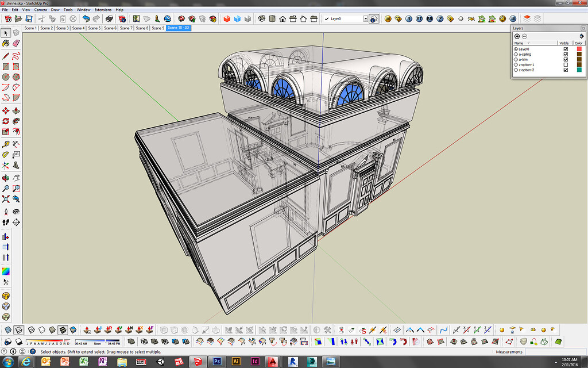The image size is (588, 368).
Task: Select the Paint Bucket tool
Action: click(6, 43)
